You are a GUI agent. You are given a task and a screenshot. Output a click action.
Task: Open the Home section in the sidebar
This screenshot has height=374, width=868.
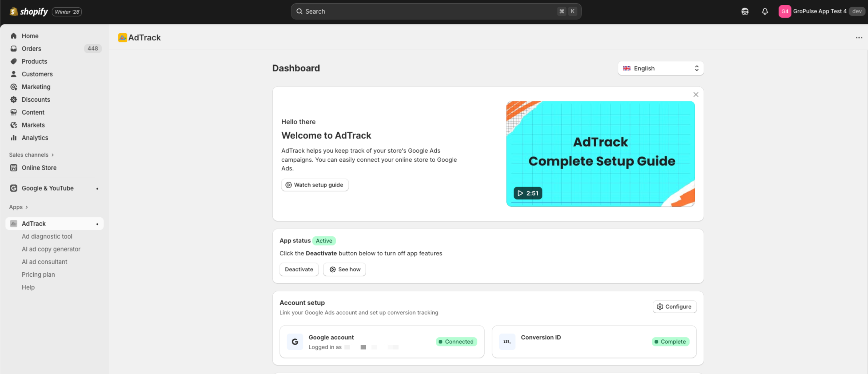click(30, 36)
